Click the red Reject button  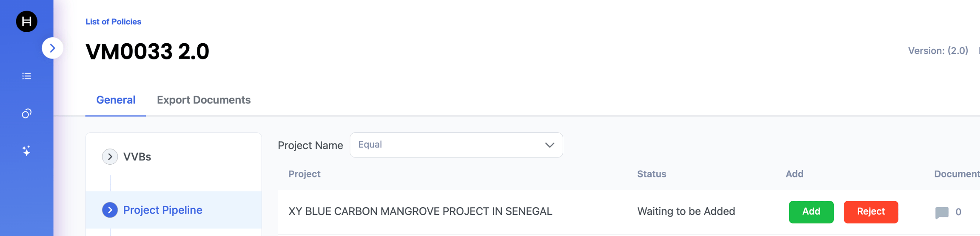[871, 212]
